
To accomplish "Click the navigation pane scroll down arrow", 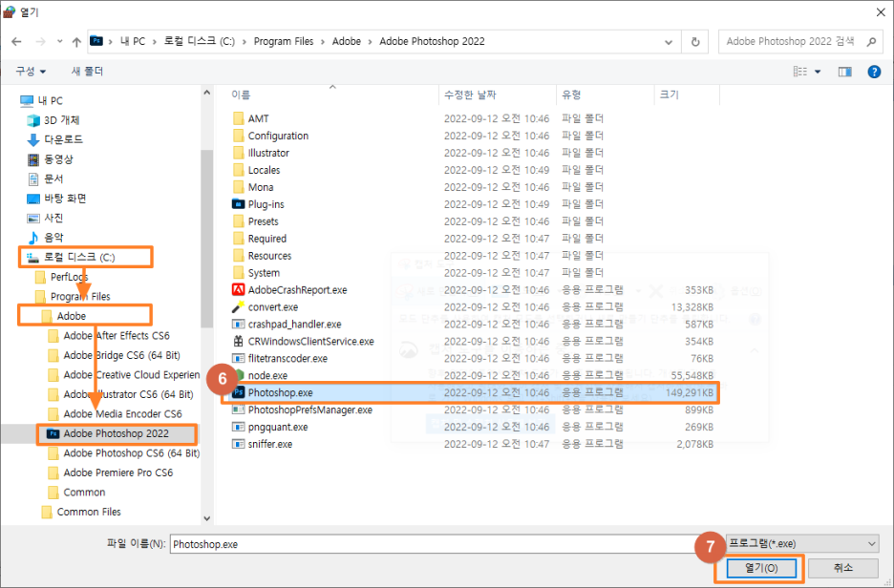I will click(x=207, y=518).
